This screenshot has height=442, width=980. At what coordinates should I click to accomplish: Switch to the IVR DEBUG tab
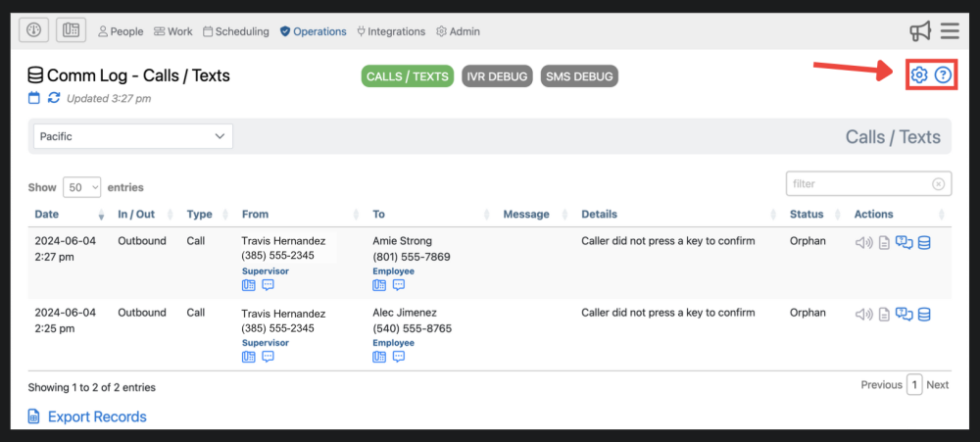[x=497, y=76]
